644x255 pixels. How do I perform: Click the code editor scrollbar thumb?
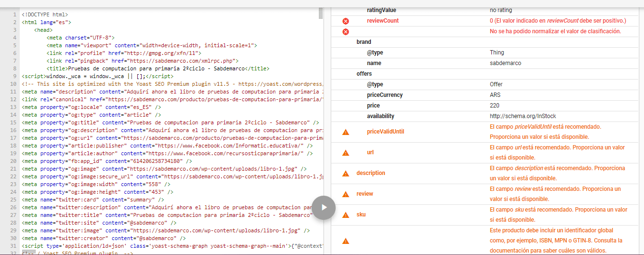(321, 13)
